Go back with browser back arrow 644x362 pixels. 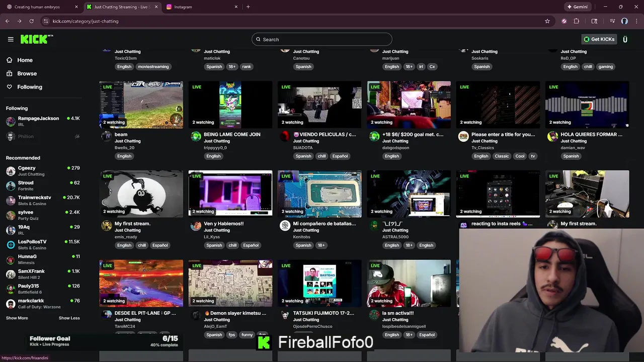point(8,21)
